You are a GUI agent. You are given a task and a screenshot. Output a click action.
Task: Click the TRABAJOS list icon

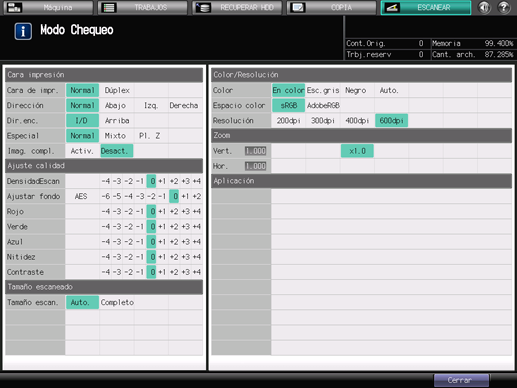click(109, 7)
